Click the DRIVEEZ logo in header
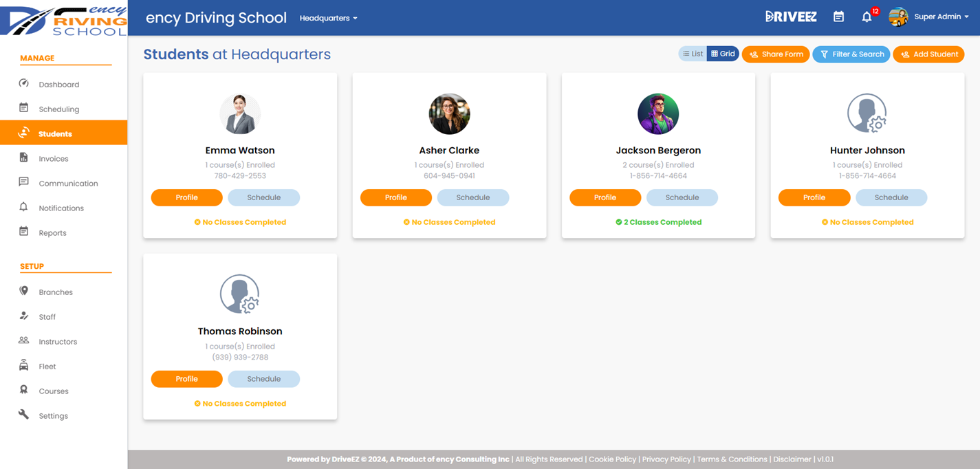The height and width of the screenshot is (469, 980). coord(791,17)
